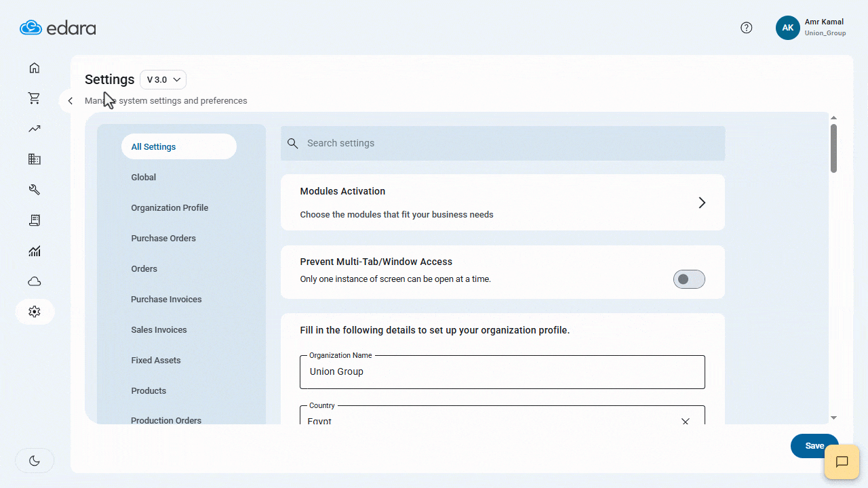Select Production Orders category
Viewport: 868px width, 488px height.
pos(166,420)
